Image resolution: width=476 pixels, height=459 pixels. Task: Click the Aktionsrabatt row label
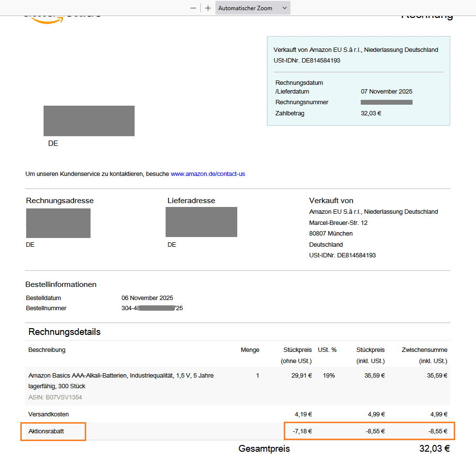[46, 431]
